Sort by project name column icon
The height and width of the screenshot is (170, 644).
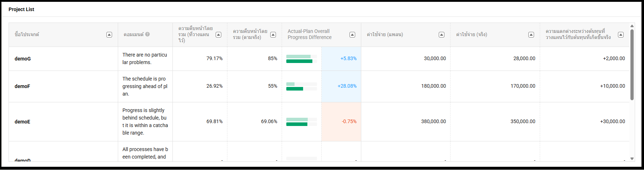109,35
